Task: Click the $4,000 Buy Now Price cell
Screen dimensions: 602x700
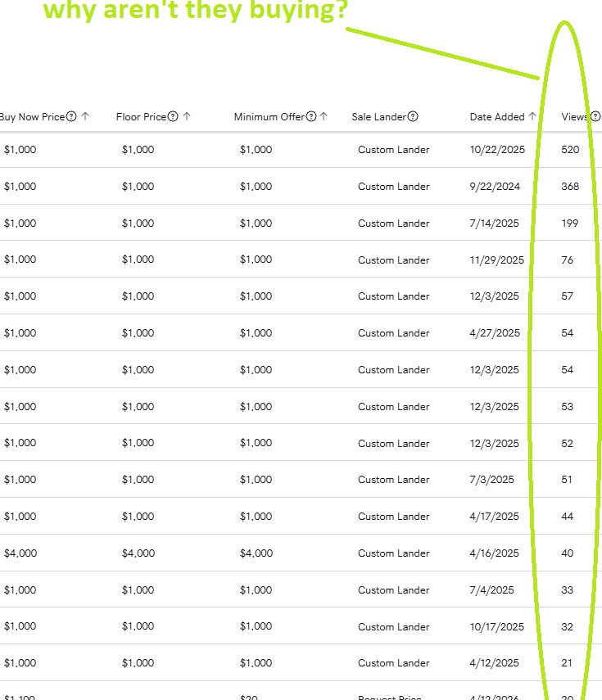Action: pos(20,553)
